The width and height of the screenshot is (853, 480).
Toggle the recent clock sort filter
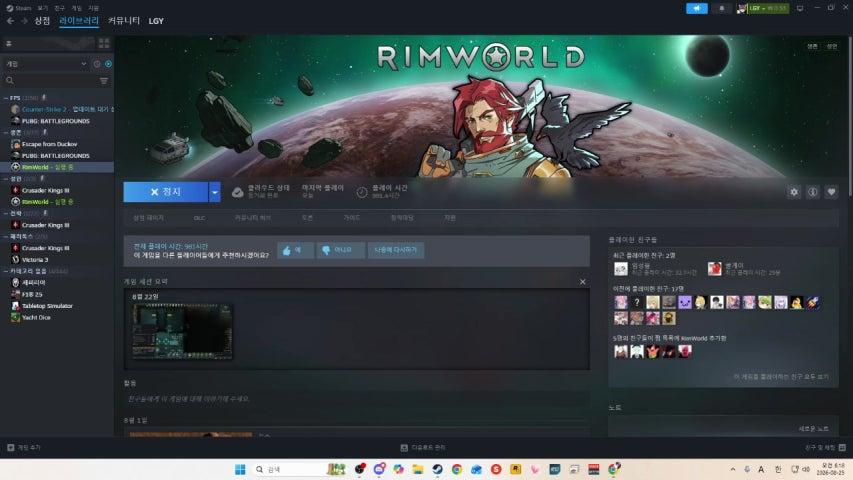click(97, 64)
